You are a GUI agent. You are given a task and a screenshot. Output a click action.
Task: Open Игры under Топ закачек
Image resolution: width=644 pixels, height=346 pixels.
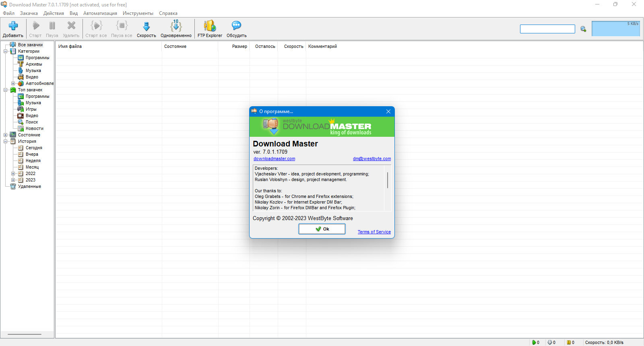coord(31,109)
